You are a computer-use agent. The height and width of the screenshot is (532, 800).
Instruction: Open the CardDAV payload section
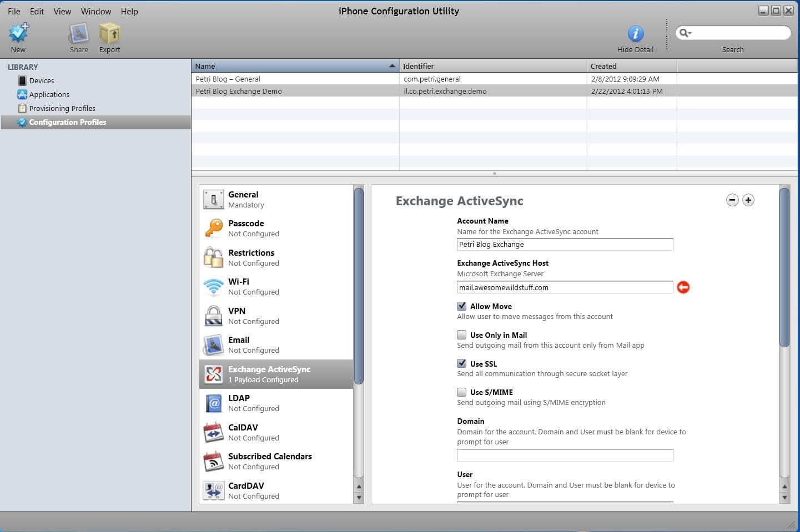276,490
